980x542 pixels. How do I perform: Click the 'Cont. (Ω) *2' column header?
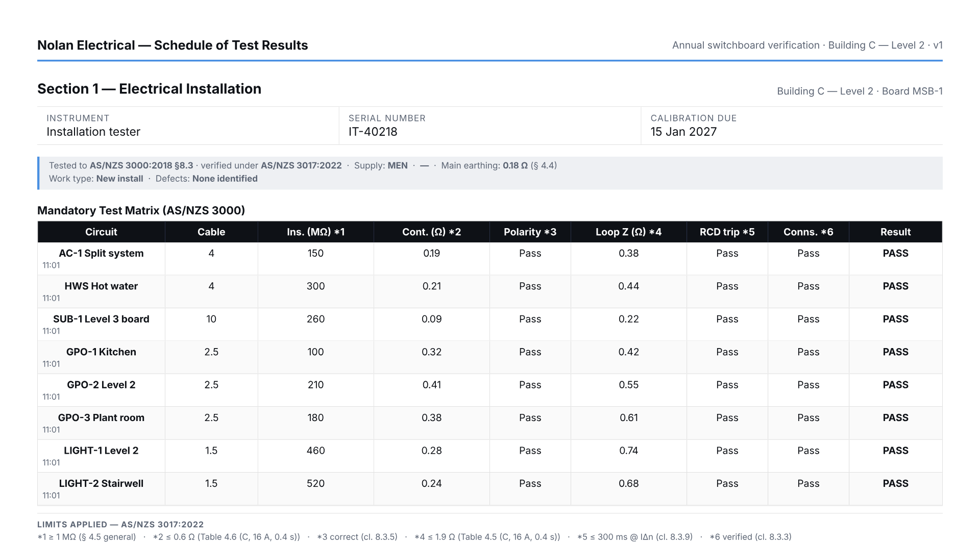pyautogui.click(x=431, y=232)
